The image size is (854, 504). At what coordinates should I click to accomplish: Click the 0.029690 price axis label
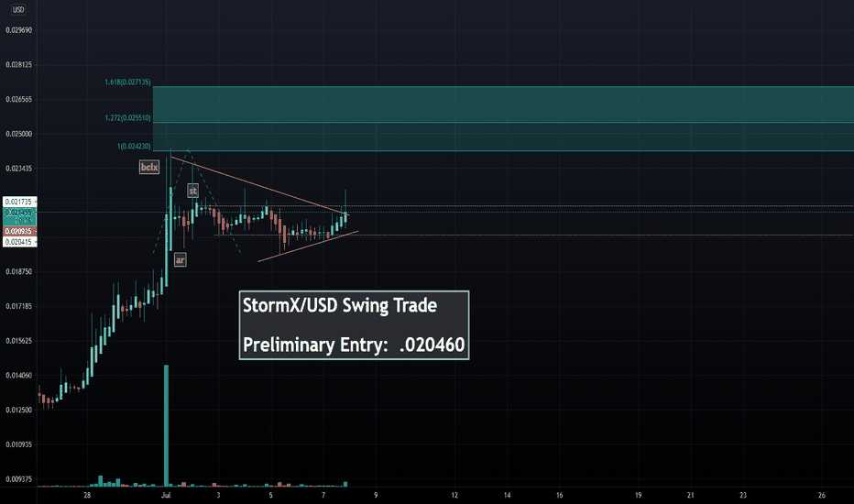19,30
